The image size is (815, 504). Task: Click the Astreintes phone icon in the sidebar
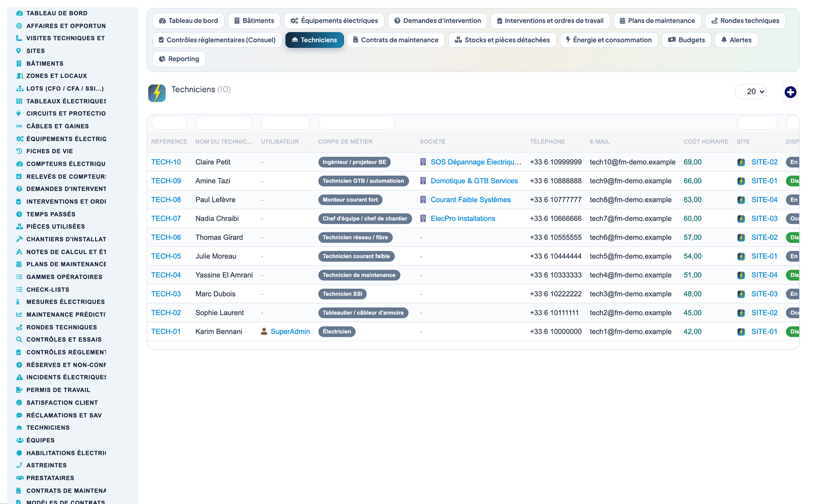point(19,465)
